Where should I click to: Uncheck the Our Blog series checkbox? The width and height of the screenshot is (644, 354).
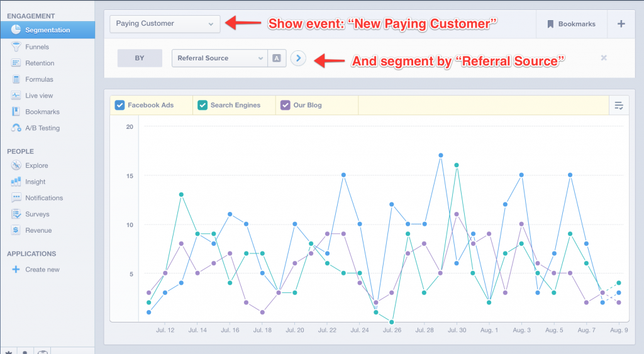[x=285, y=105]
